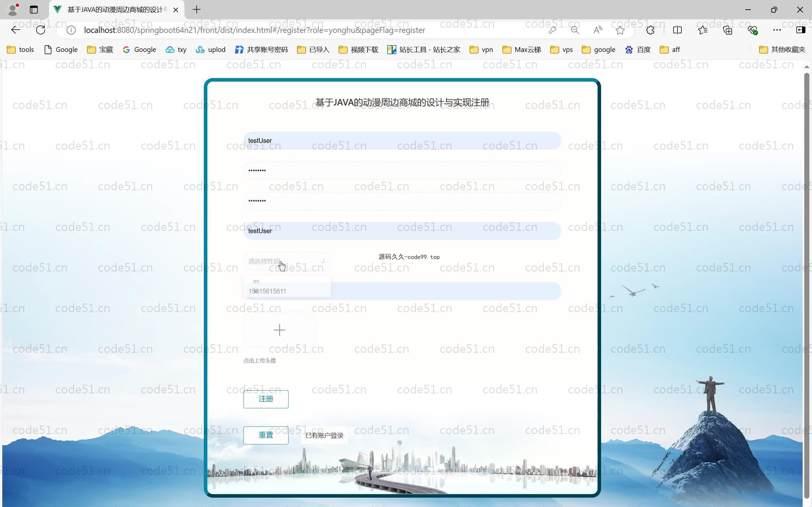
Task: View site information icon in address bar
Action: pyautogui.click(x=71, y=30)
